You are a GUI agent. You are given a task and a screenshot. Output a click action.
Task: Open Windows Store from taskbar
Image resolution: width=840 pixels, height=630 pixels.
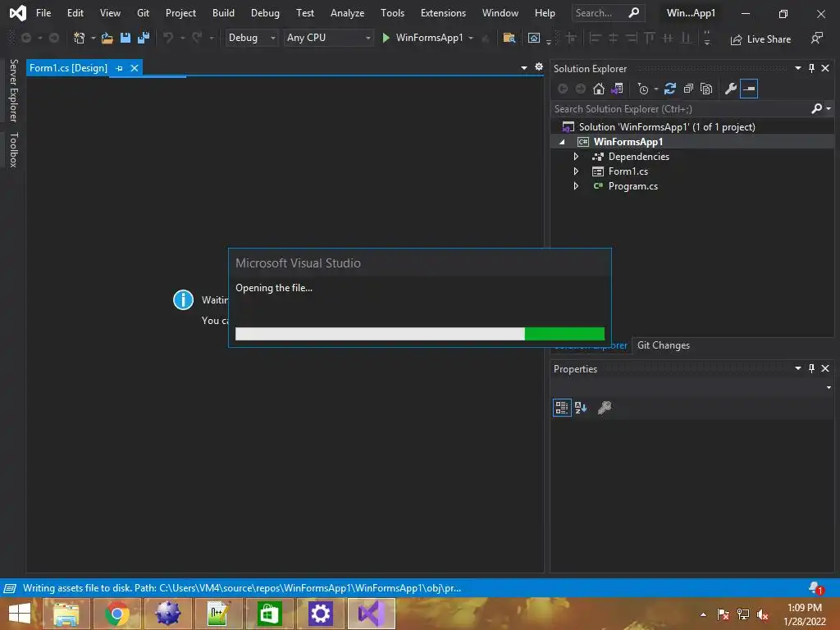point(269,614)
